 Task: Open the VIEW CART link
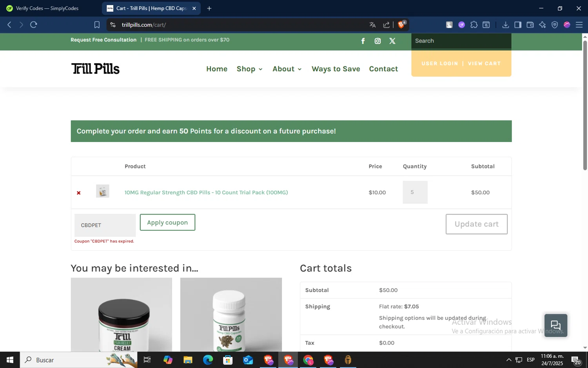[484, 64]
